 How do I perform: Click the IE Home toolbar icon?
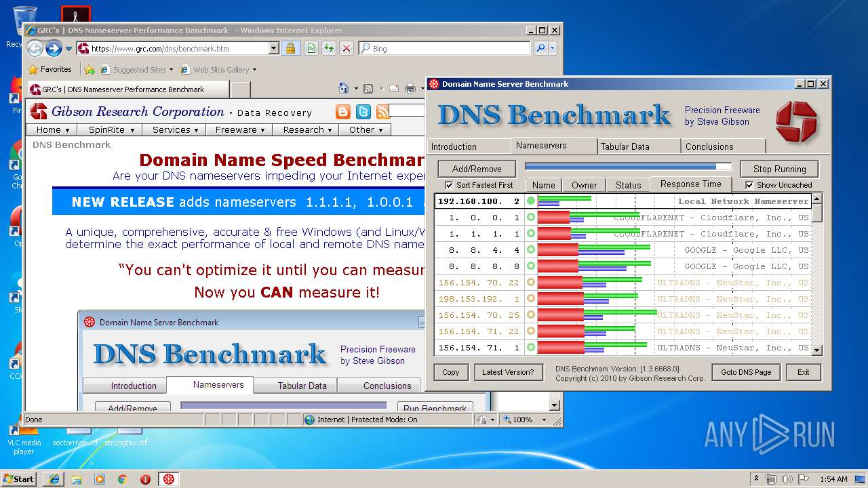coord(344,88)
